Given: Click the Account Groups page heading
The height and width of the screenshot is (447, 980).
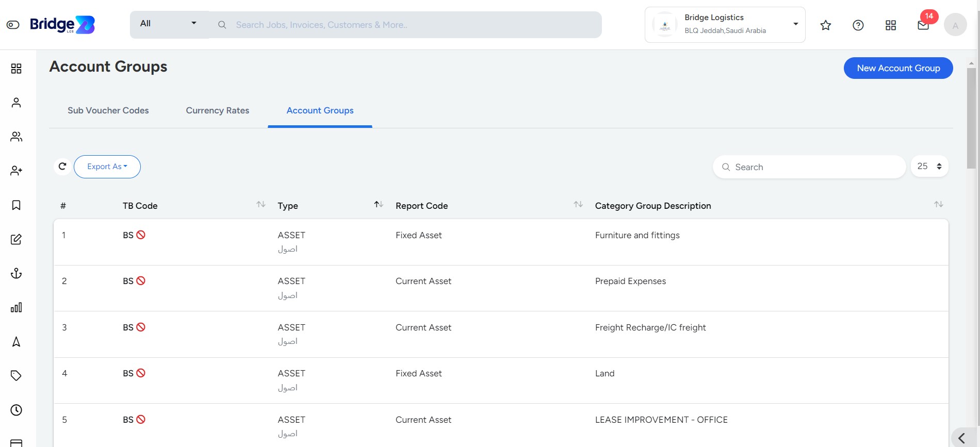Looking at the screenshot, I should (x=108, y=67).
